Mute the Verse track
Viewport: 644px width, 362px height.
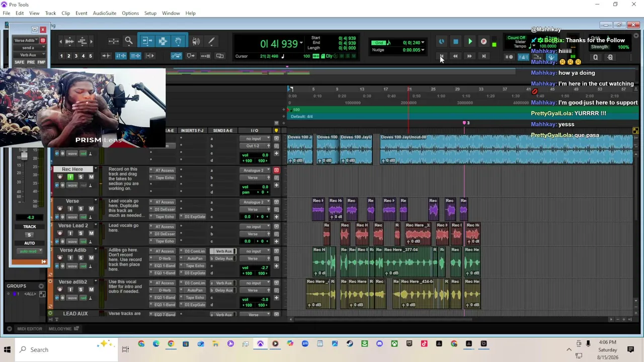[91, 209]
